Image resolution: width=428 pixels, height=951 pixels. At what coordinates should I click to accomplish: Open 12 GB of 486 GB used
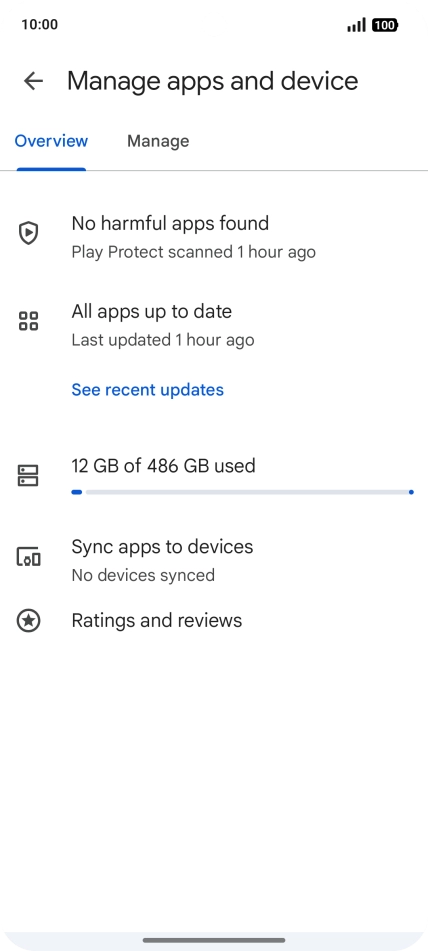(x=164, y=466)
